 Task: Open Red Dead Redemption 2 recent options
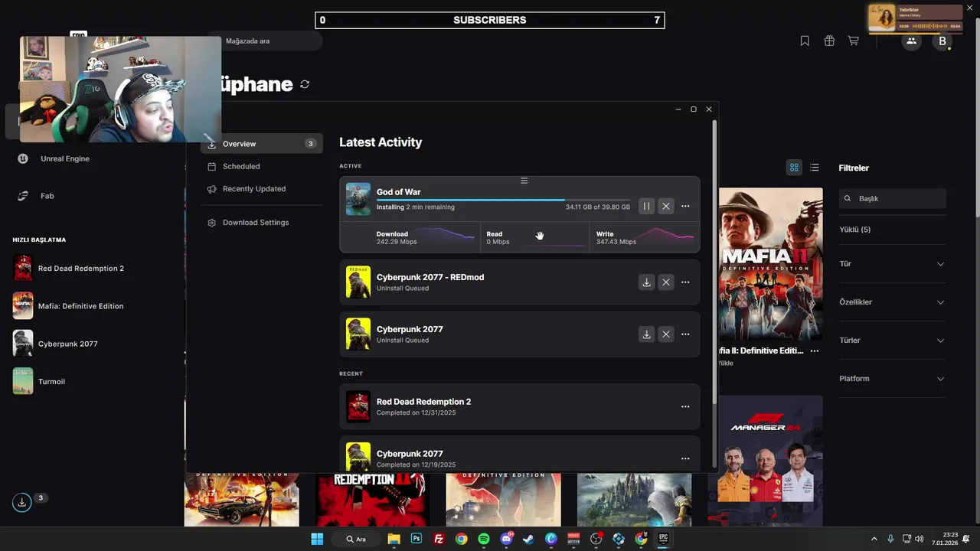coord(685,406)
